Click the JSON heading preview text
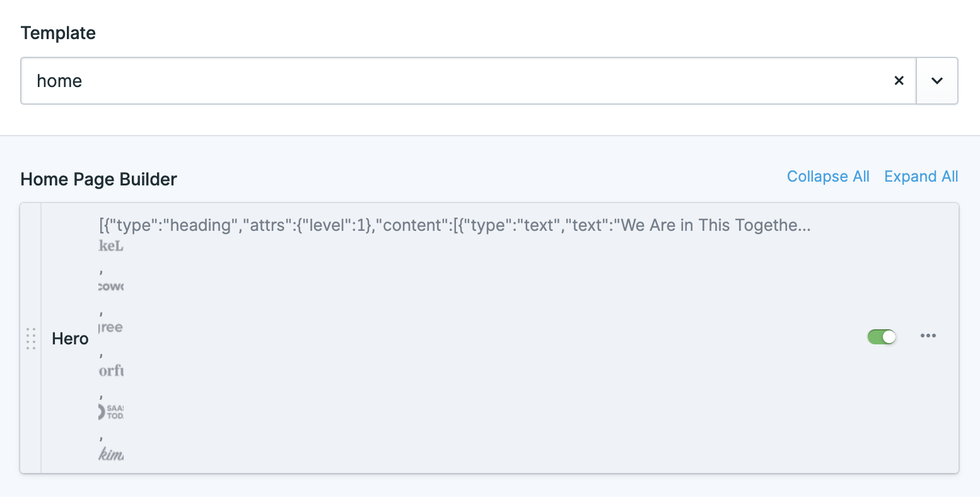Screen dimensions: 980x497 coord(454,225)
